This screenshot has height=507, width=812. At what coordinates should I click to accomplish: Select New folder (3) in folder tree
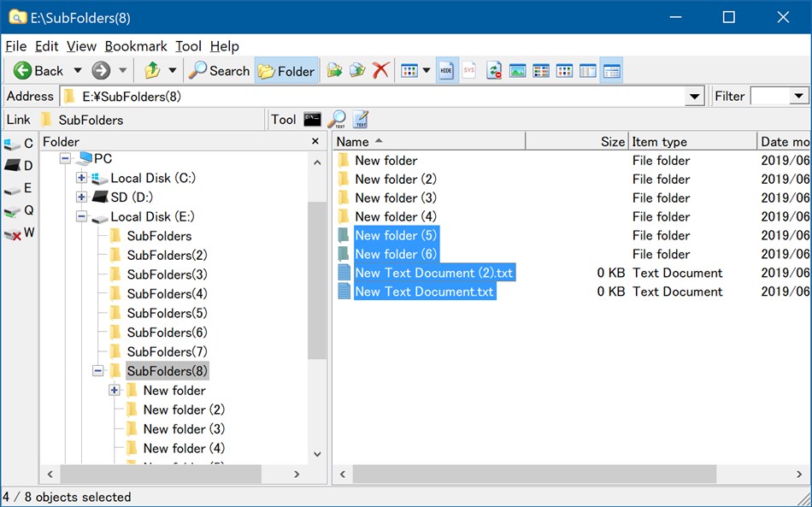(x=184, y=429)
